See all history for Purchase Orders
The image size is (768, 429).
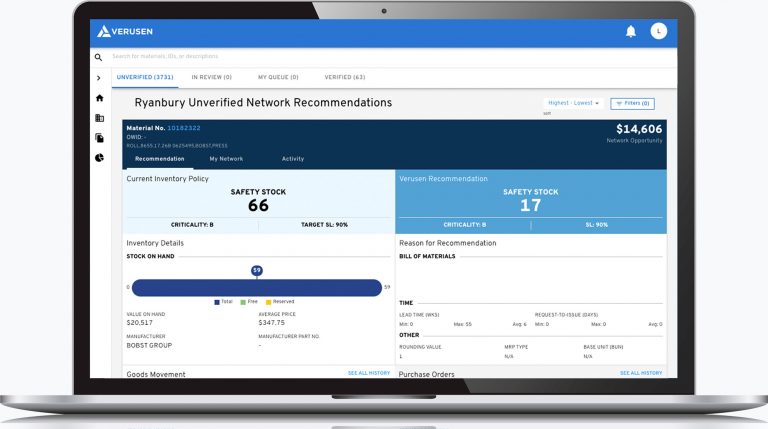click(641, 373)
